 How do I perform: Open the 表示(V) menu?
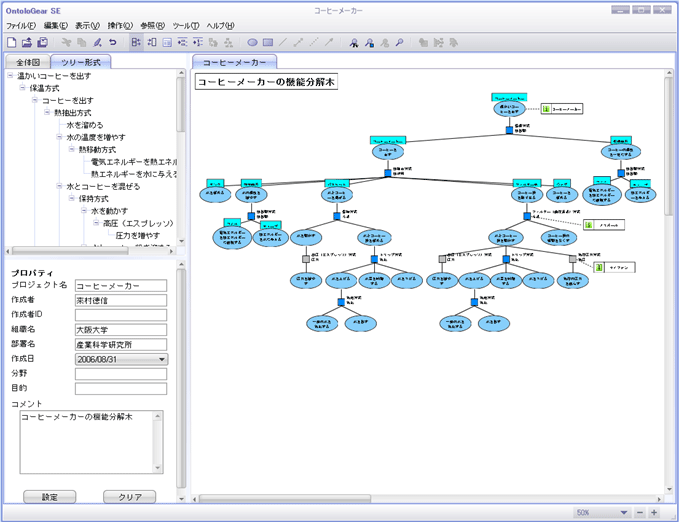(x=87, y=26)
